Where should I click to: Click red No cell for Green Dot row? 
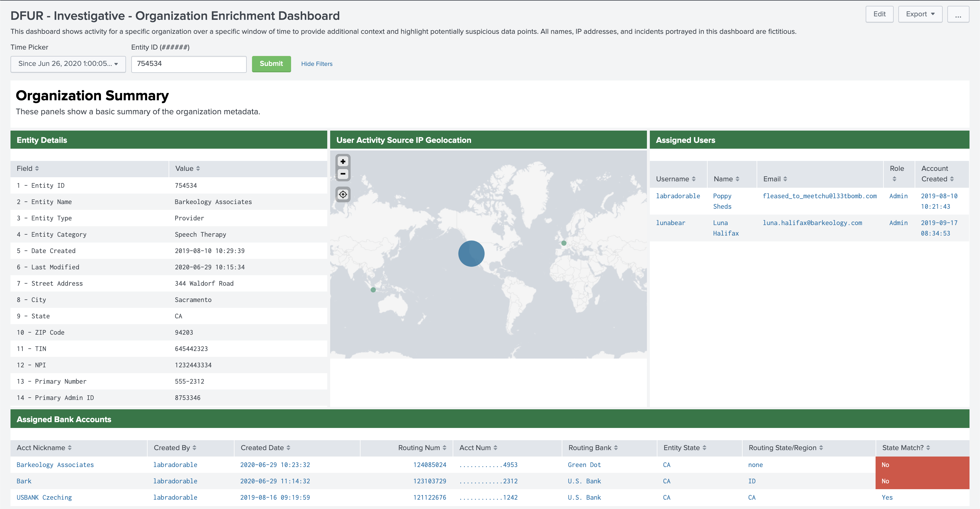[x=922, y=465]
